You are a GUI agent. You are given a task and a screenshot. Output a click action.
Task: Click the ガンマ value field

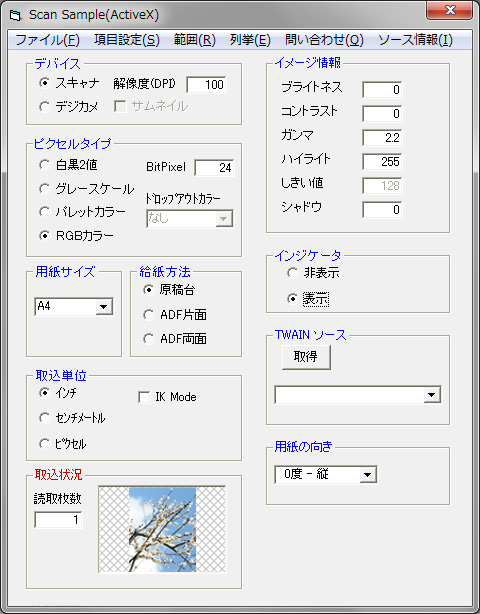click(x=382, y=138)
